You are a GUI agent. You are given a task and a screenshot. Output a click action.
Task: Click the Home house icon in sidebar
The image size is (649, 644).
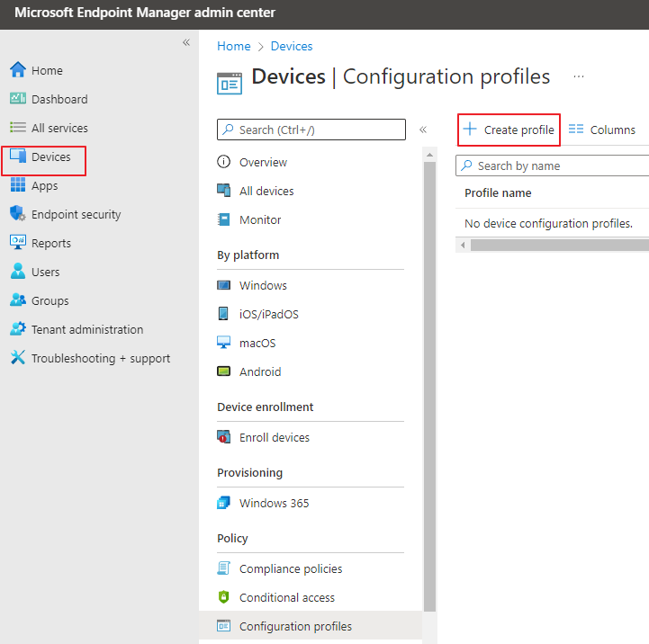click(18, 70)
